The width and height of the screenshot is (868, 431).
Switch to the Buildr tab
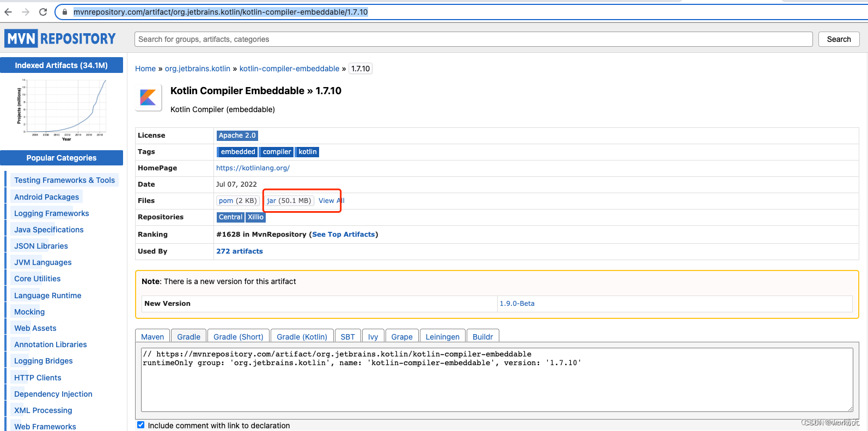482,336
